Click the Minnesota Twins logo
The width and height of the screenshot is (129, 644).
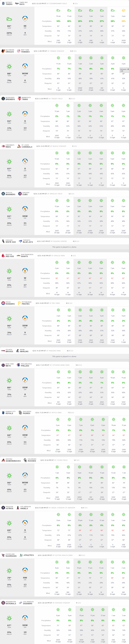19,98
